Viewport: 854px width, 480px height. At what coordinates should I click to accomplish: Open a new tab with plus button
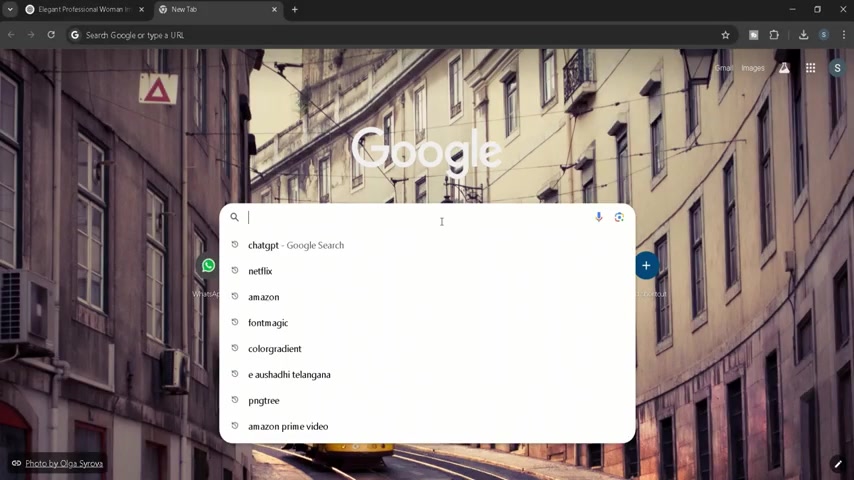pos(295,9)
